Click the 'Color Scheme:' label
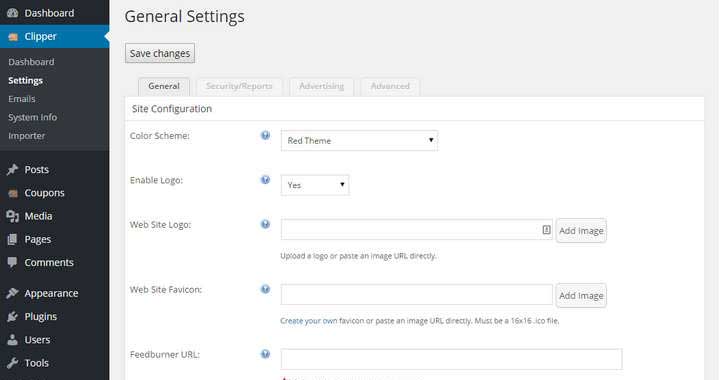Image resolution: width=720 pixels, height=380 pixels. (160, 136)
